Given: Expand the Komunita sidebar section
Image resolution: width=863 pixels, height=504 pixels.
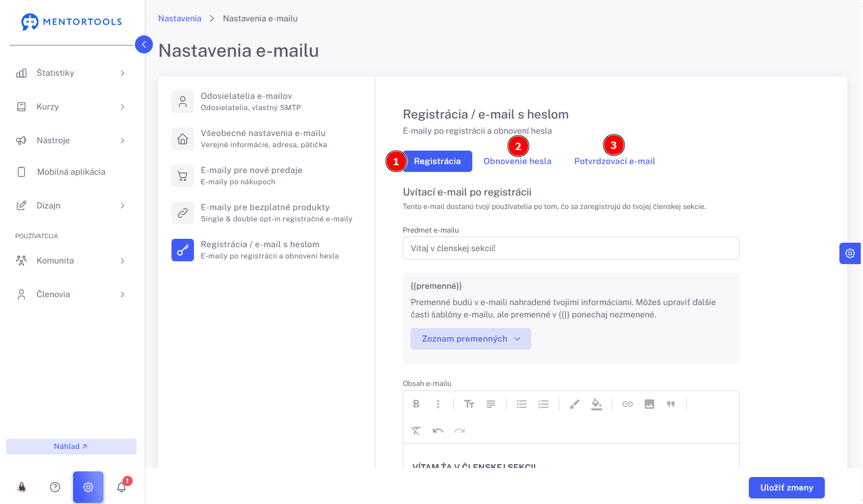Looking at the screenshot, I should point(71,261).
